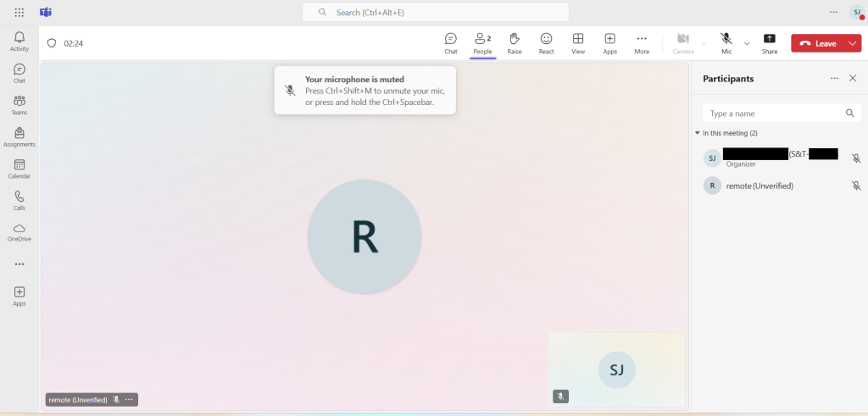The height and width of the screenshot is (416, 868).
Task: Raise your hand in the meeting
Action: (515, 42)
